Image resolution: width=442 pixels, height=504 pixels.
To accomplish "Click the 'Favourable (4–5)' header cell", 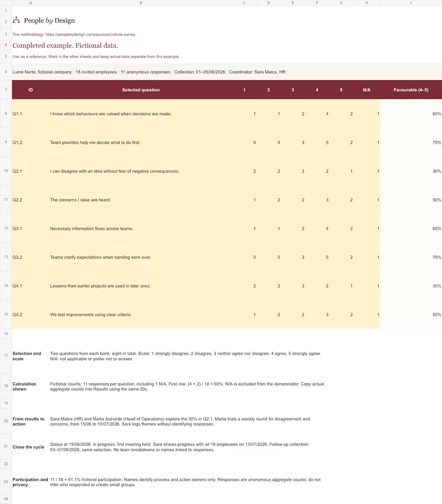I will pyautogui.click(x=411, y=90).
